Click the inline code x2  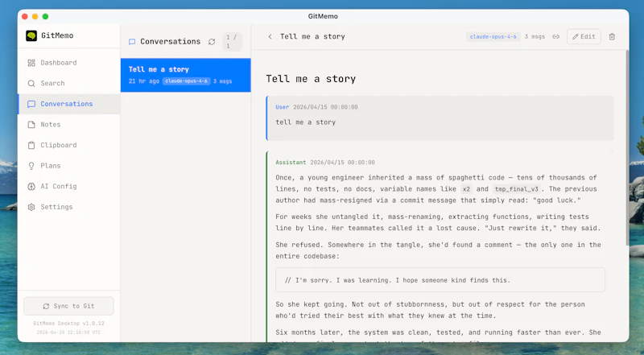(x=466, y=189)
